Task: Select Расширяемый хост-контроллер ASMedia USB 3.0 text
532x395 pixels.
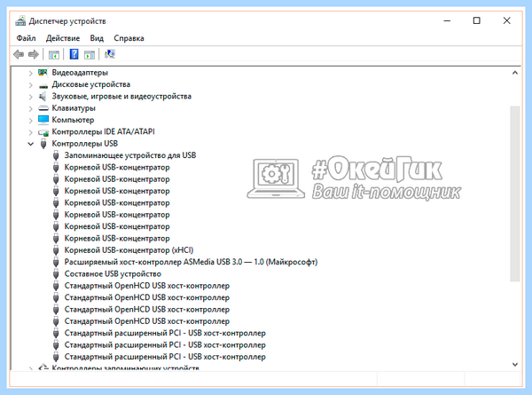Action: [x=191, y=262]
